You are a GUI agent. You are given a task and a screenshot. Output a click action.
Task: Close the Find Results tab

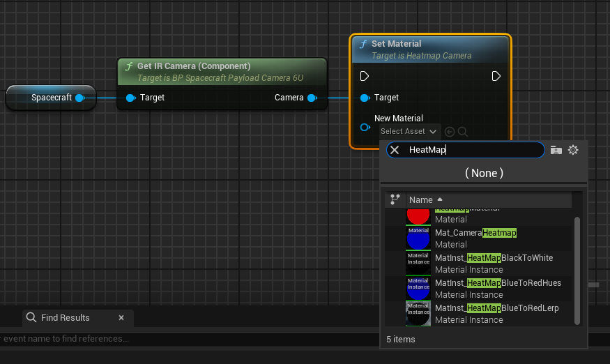coord(121,317)
